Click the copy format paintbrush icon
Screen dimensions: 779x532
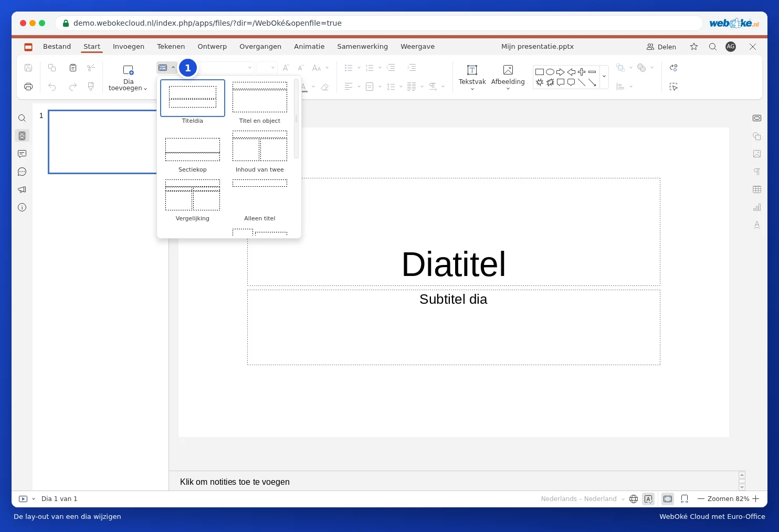click(91, 87)
